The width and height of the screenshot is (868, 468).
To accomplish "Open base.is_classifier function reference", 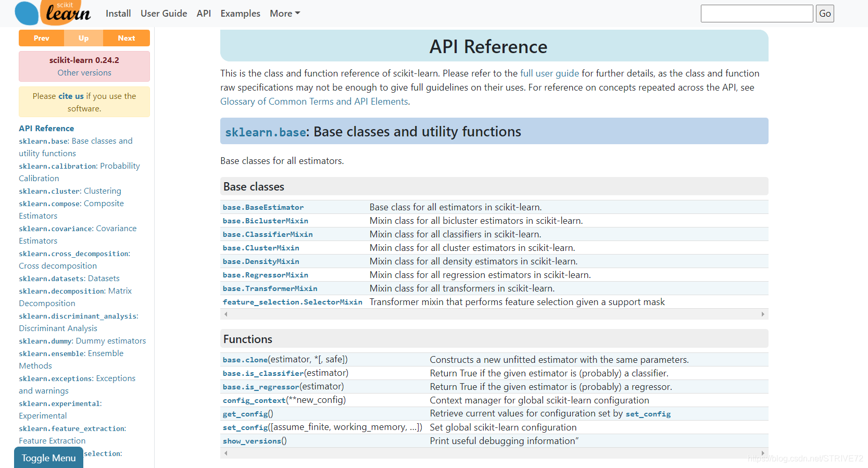I will pyautogui.click(x=263, y=373).
